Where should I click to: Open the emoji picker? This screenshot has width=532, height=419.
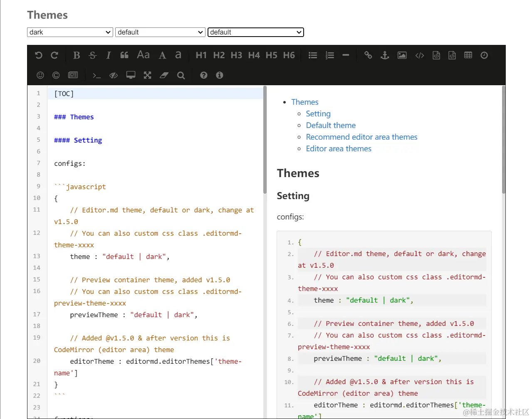[40, 75]
